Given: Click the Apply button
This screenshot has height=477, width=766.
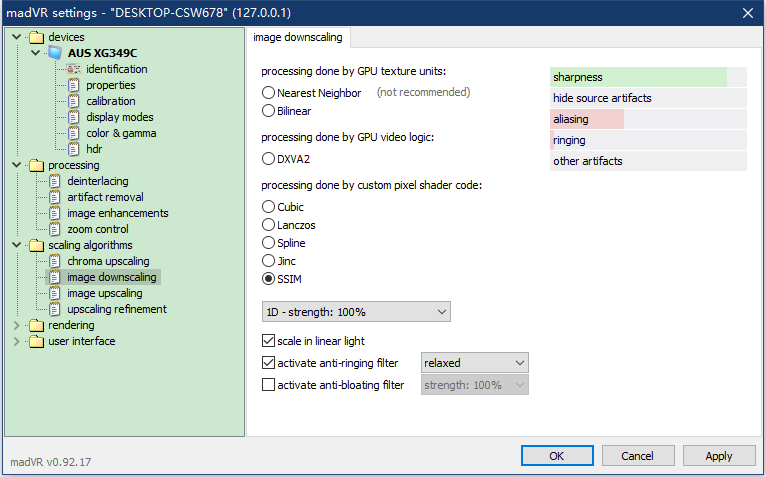Looking at the screenshot, I should pyautogui.click(x=719, y=456).
